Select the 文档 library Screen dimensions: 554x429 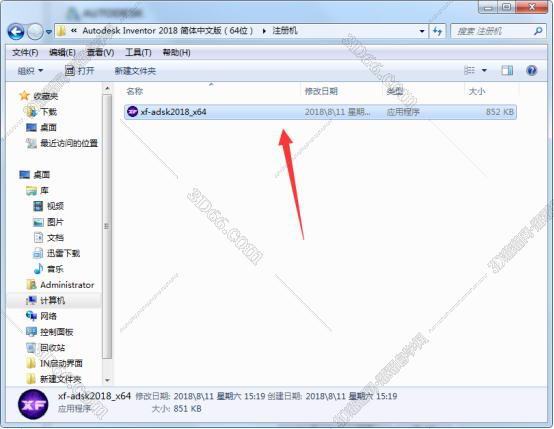point(55,237)
